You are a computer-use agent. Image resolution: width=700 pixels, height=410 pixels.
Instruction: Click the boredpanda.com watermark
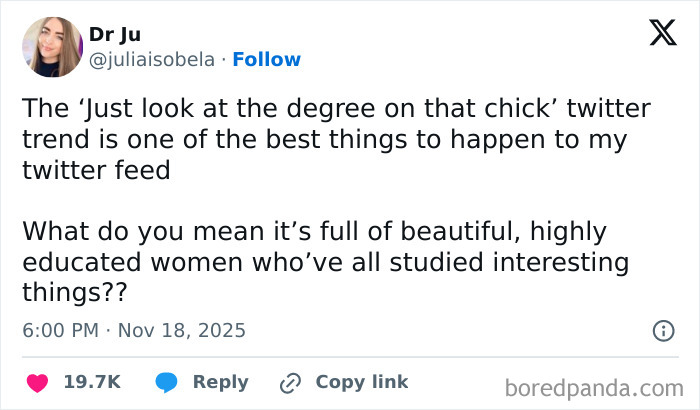(594, 386)
